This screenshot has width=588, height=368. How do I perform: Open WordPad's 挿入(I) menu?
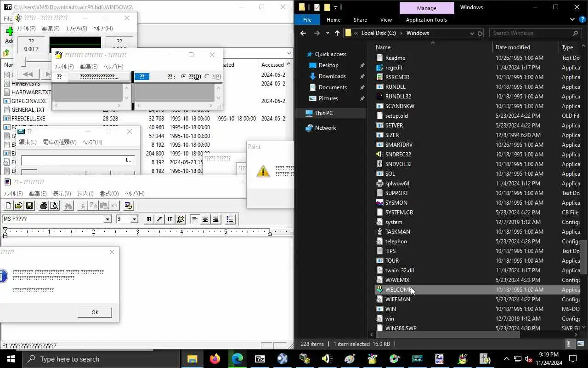(x=85, y=194)
